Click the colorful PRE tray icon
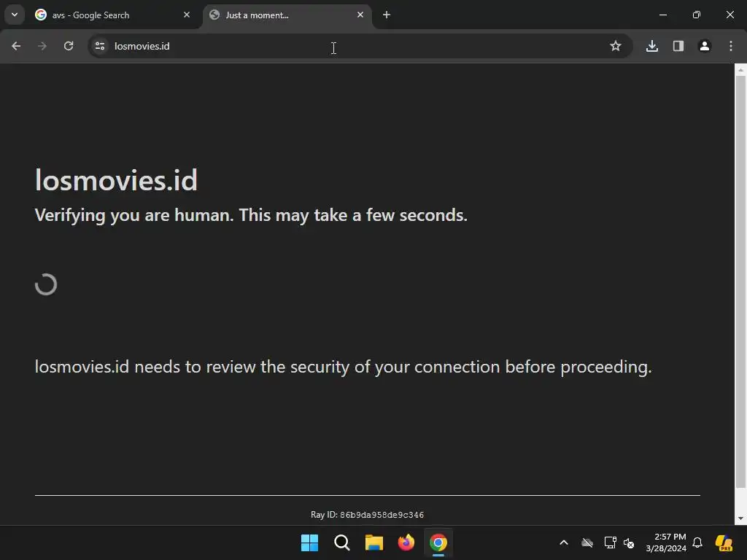This screenshot has width=747, height=560. click(724, 542)
